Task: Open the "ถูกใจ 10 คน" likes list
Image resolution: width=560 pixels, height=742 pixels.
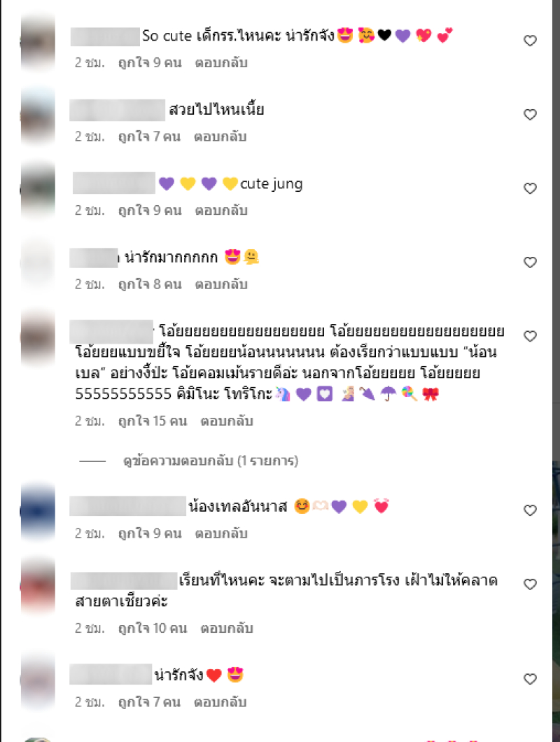Action: [153, 628]
